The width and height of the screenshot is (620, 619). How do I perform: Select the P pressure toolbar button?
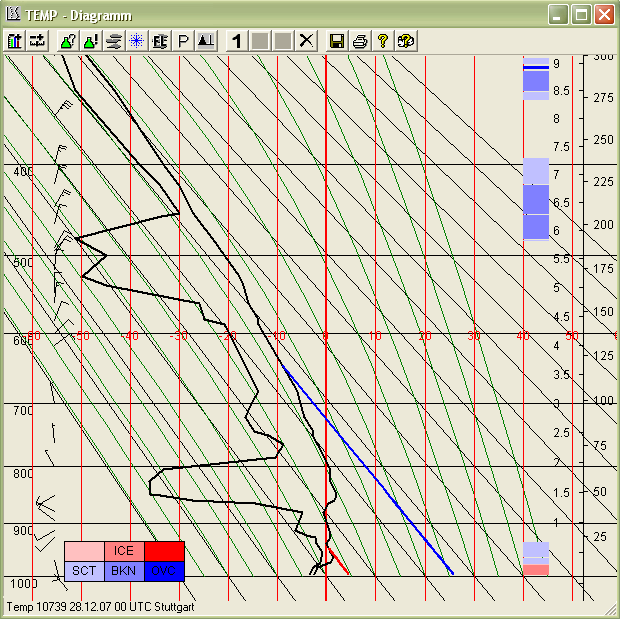(183, 41)
